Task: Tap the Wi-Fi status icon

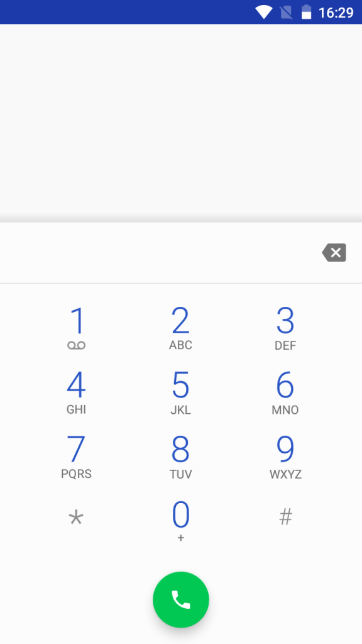Action: (x=263, y=12)
